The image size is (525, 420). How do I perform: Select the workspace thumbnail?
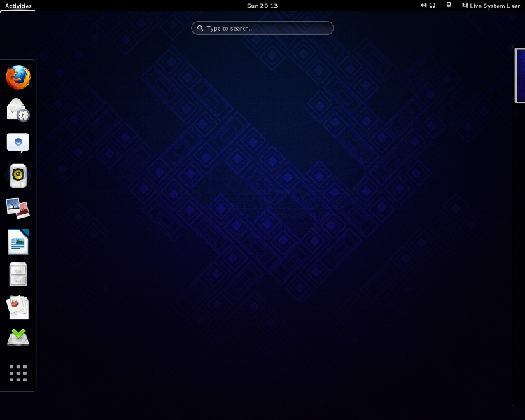520,76
